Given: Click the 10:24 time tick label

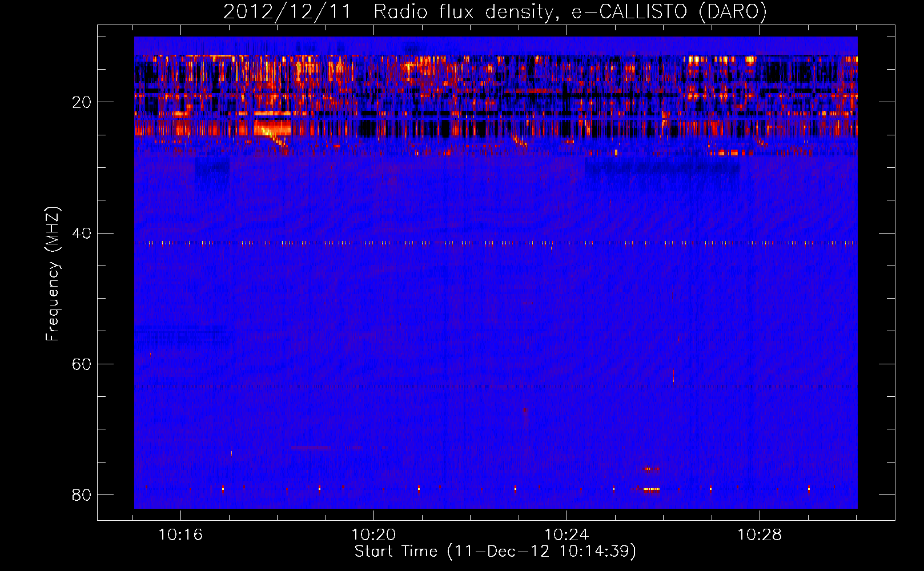Looking at the screenshot, I should point(567,535).
